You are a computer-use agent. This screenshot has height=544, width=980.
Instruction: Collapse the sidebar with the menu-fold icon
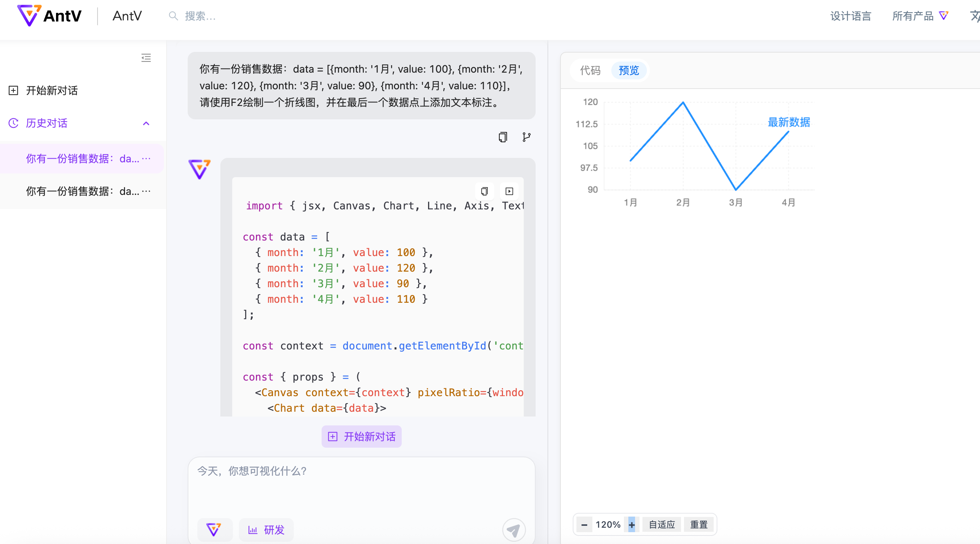tap(146, 58)
